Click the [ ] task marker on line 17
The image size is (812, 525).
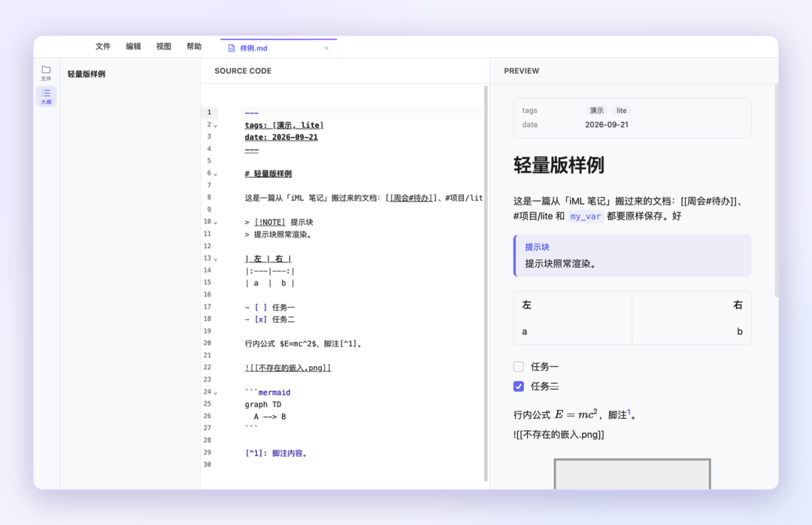coord(260,308)
